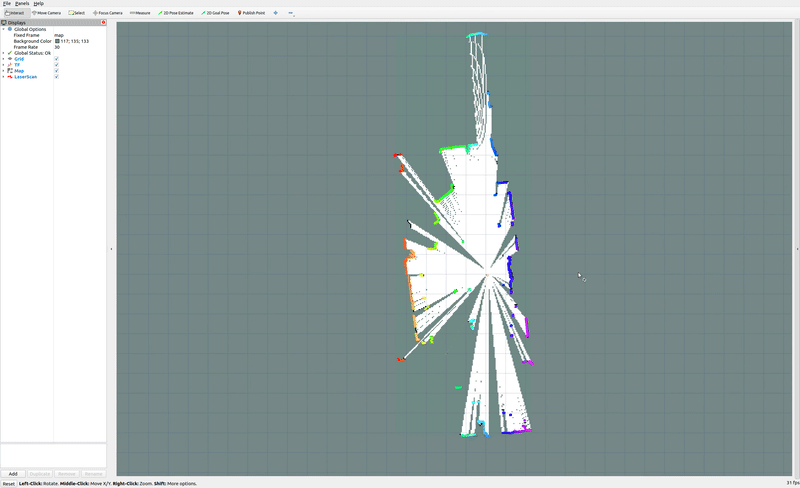Activate the Measure tool
800x488 pixels.
140,13
